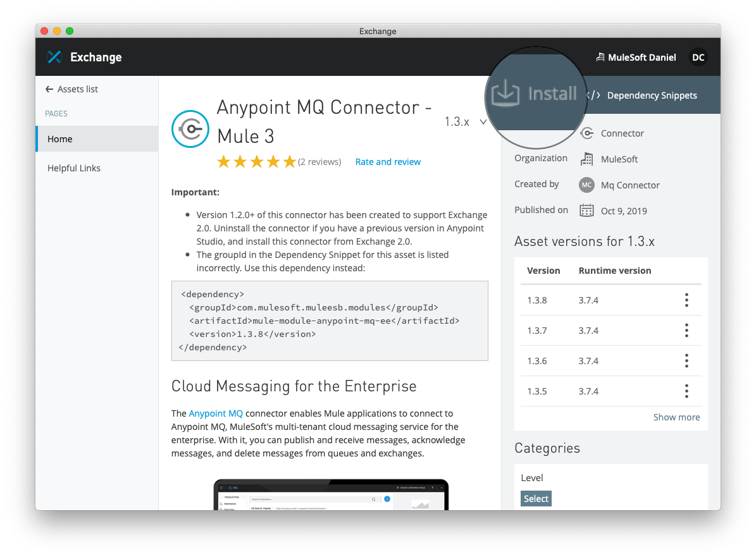Follow the Anypoint MQ hyperlink
The width and height of the screenshot is (756, 557).
(x=216, y=413)
